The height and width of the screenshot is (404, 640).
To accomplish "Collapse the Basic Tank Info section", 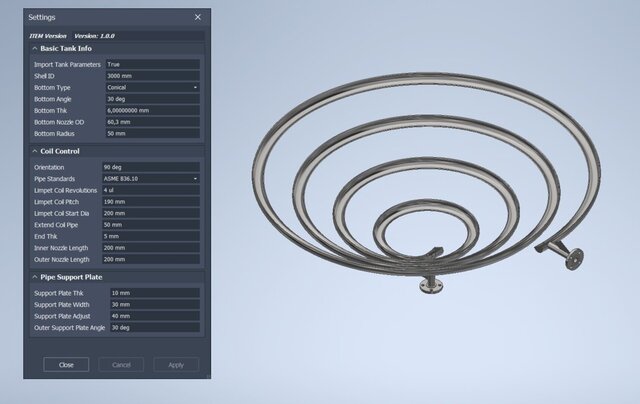I will click(x=35, y=48).
